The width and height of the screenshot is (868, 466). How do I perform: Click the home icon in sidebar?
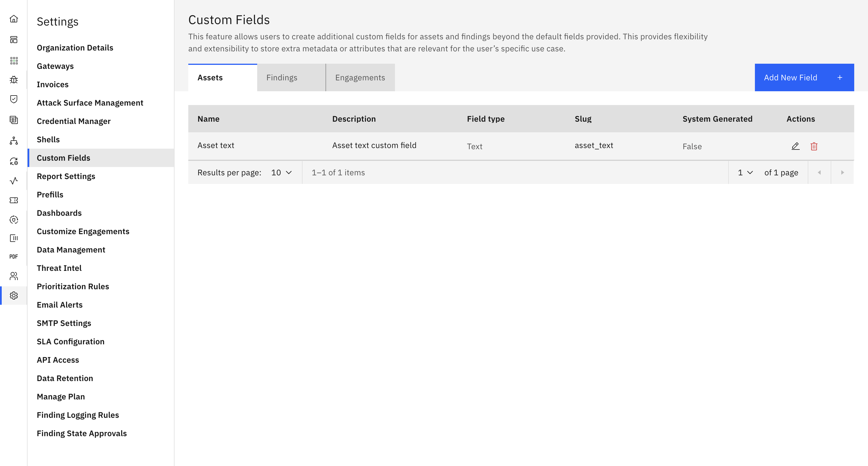click(14, 19)
